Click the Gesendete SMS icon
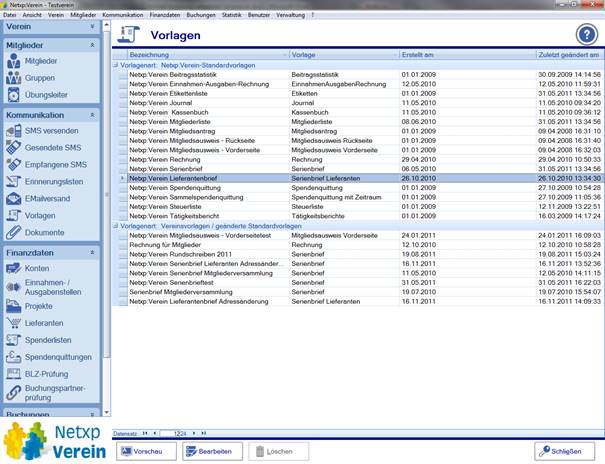 pyautogui.click(x=14, y=148)
